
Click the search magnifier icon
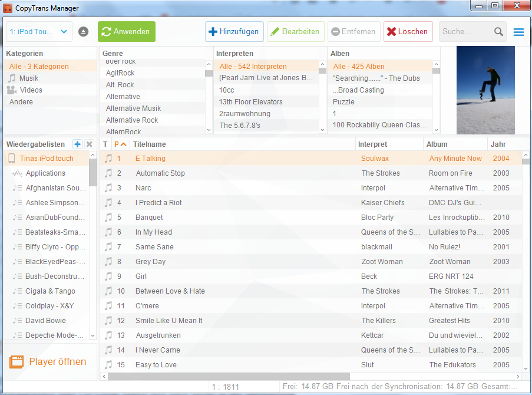click(x=498, y=32)
